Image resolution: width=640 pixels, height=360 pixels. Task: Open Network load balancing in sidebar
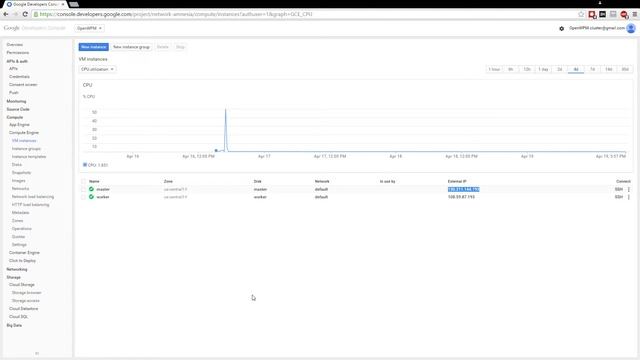[x=33, y=197]
